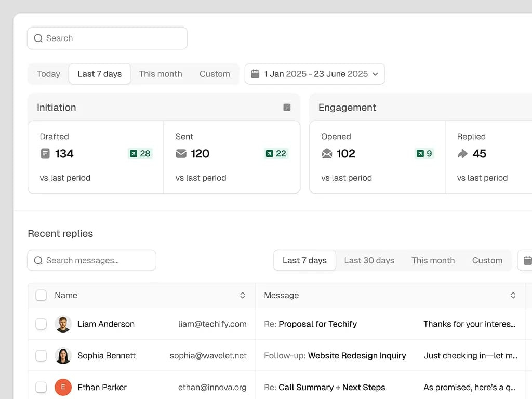Viewport: 532px width, 399px height.
Task: Select the Today time filter
Action: pos(48,74)
